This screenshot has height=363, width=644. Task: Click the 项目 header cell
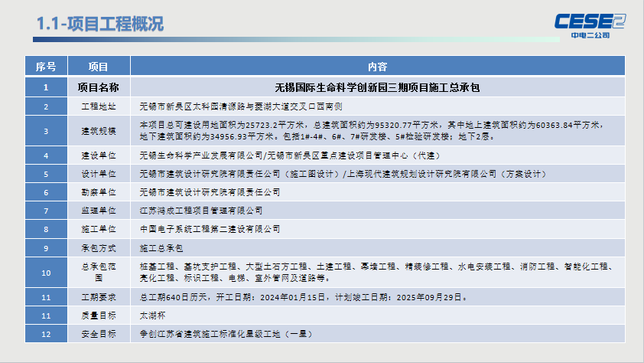(99, 66)
